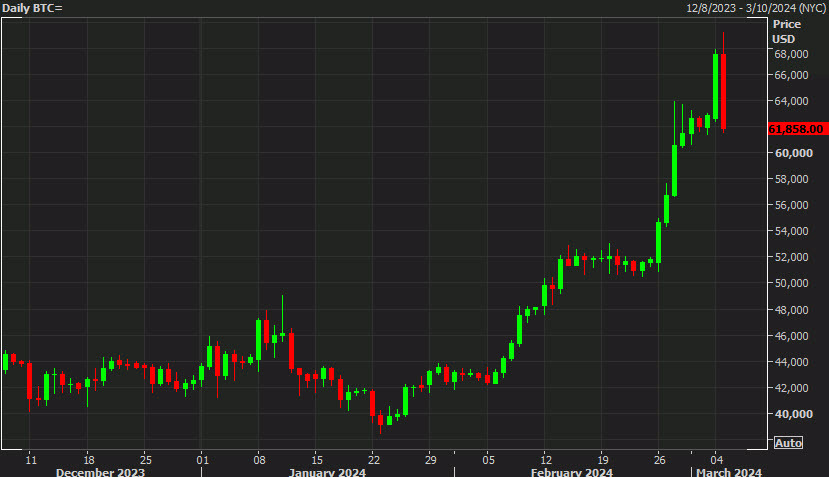Click the Auto scale button
The image size is (829, 477).
(x=788, y=443)
